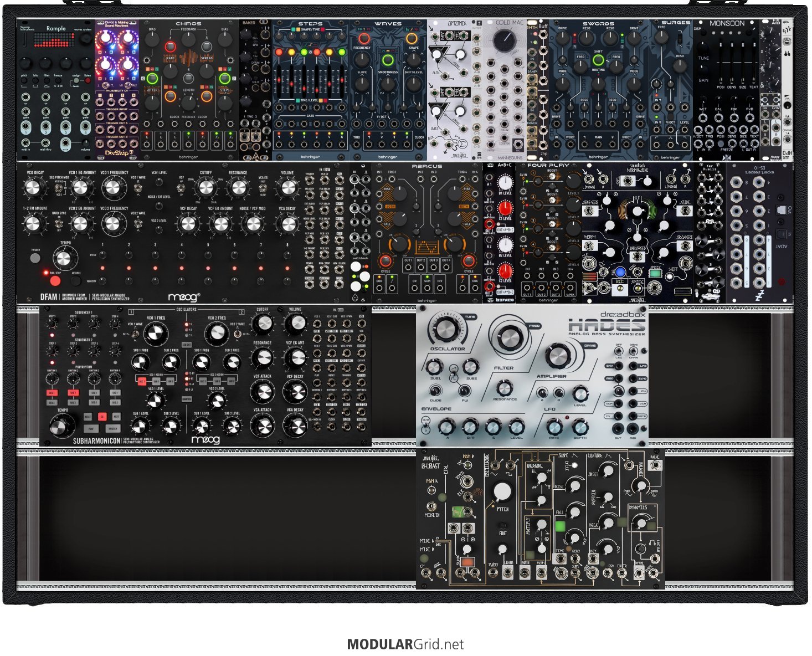812x656 pixels.
Task: Click the Subharmonicon Cutoff knob
Action: [x=263, y=323]
